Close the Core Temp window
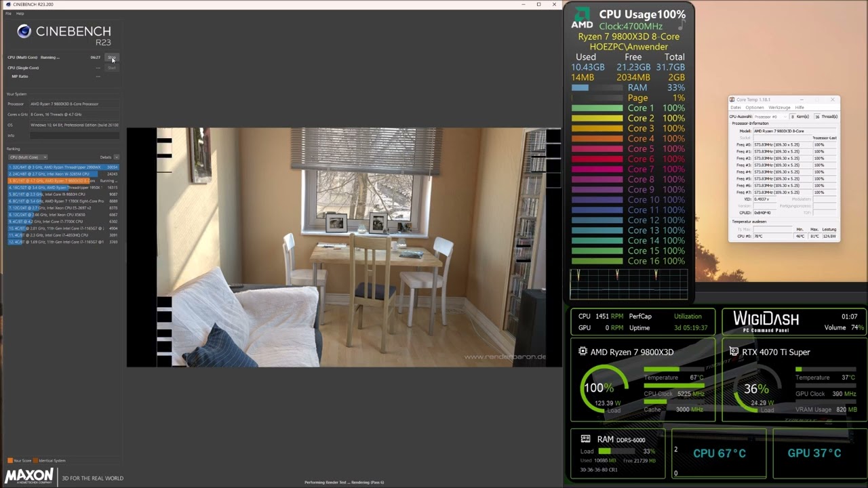Image resolution: width=868 pixels, height=488 pixels. tap(833, 100)
